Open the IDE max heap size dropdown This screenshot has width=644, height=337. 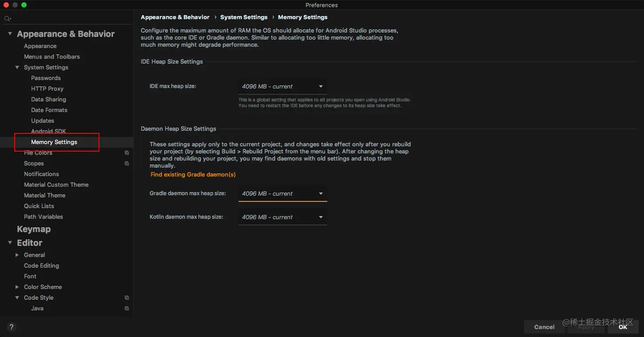click(x=282, y=86)
